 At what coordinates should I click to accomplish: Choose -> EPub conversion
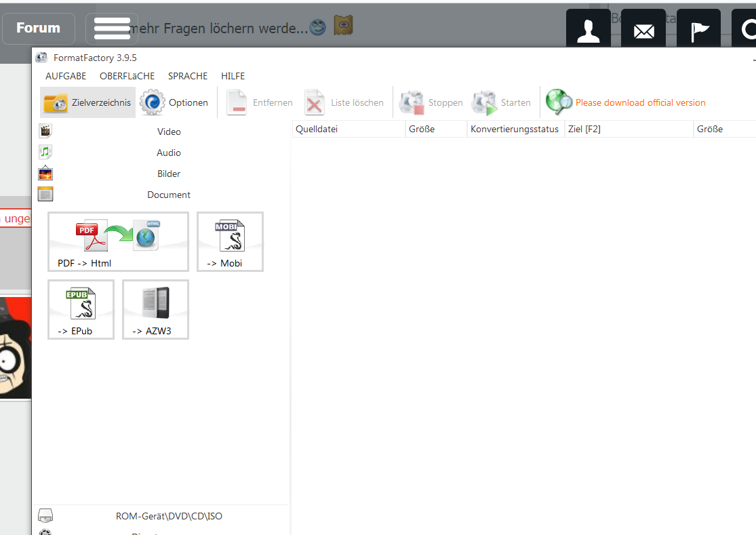click(81, 309)
